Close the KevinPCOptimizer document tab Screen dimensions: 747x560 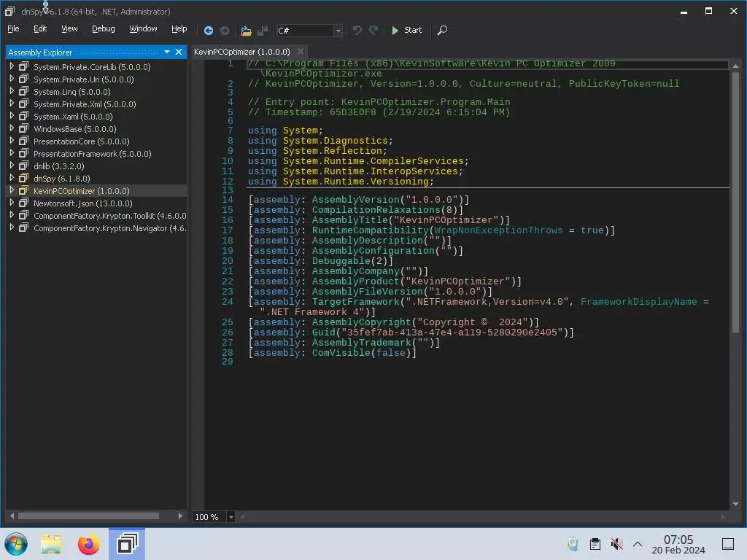click(301, 52)
